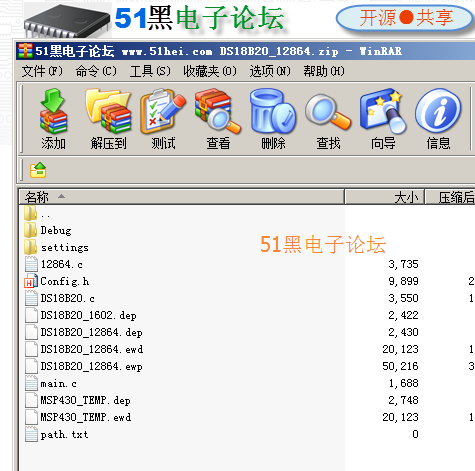Click the 12864.c file icon
Viewport: 475px width, 471px height.
31,264
